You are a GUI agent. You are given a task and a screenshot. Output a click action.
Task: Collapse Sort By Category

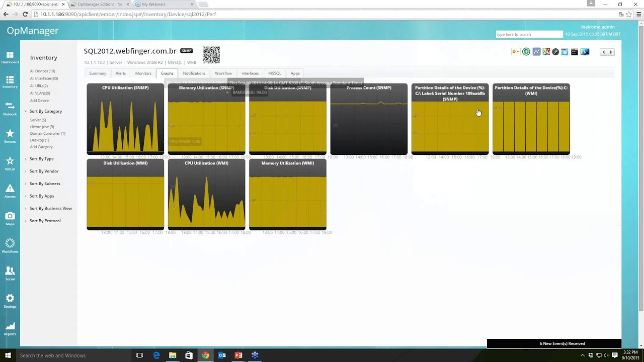coord(45,111)
